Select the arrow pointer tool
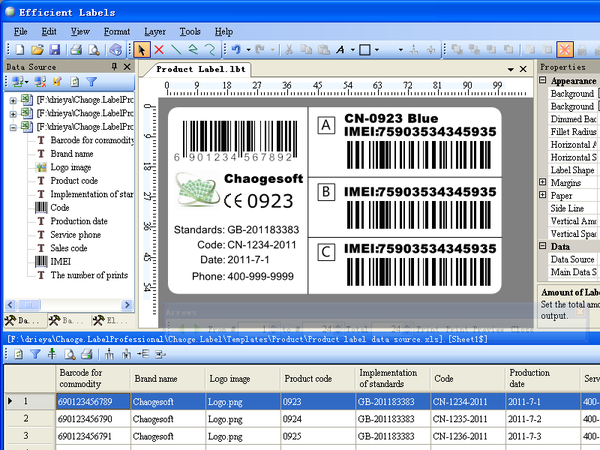Screen dimensions: 600x450 [142, 50]
